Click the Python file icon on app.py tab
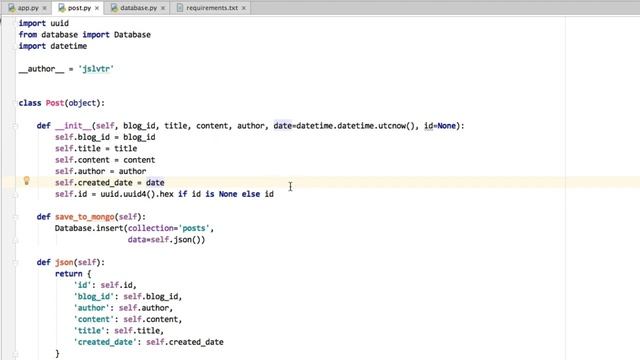The height and width of the screenshot is (360, 640). (11, 8)
